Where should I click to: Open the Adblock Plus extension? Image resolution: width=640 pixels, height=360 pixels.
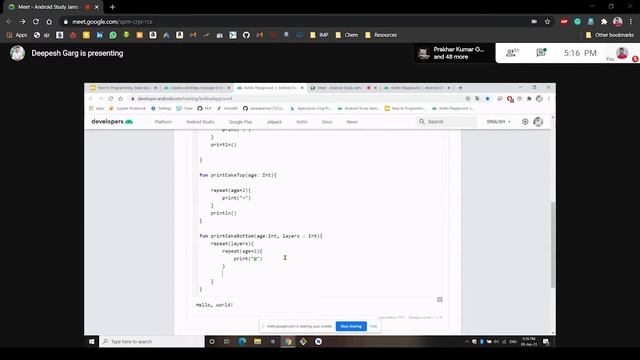[564, 22]
